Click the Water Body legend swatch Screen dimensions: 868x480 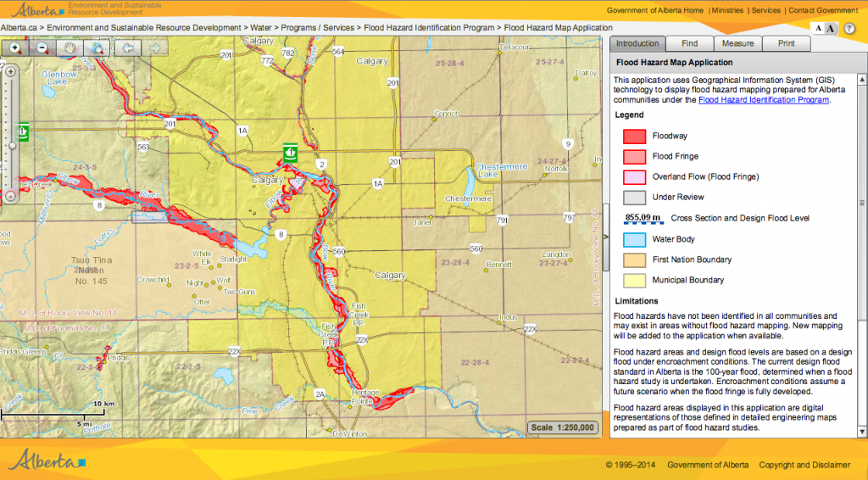[x=634, y=240]
